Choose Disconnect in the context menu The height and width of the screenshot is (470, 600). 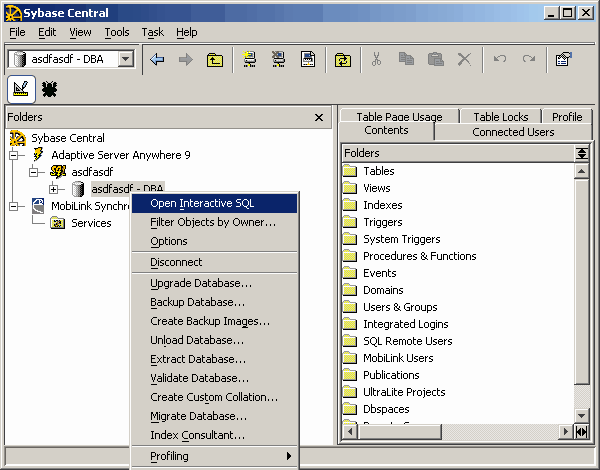(x=214, y=262)
